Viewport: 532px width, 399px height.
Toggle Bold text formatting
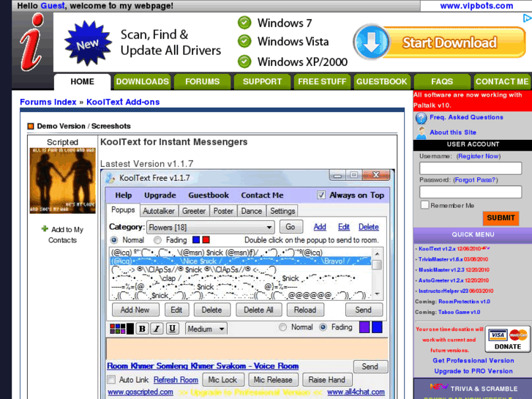pyautogui.click(x=142, y=329)
